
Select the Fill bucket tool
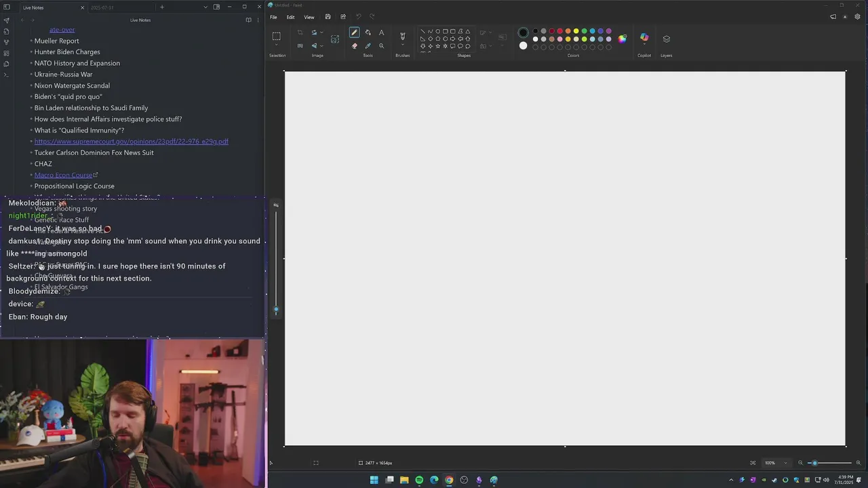[x=368, y=33]
